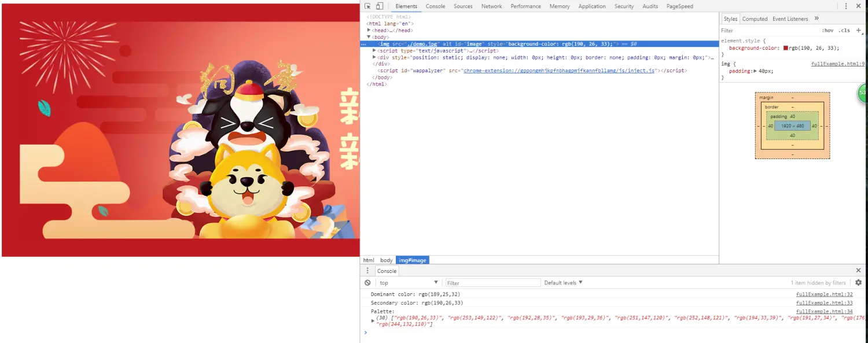
Task: Expand the script text/javascript node
Action: pos(374,50)
